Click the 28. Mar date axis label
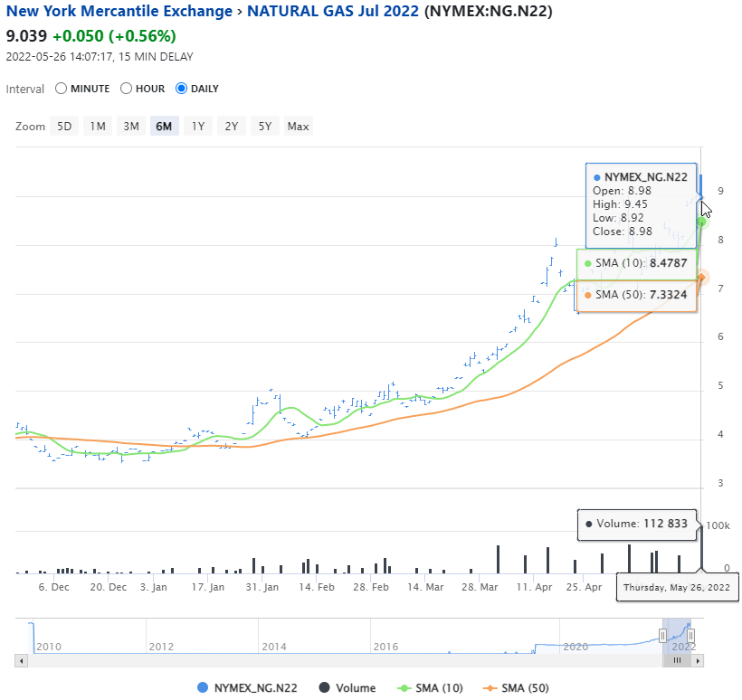 click(x=480, y=587)
